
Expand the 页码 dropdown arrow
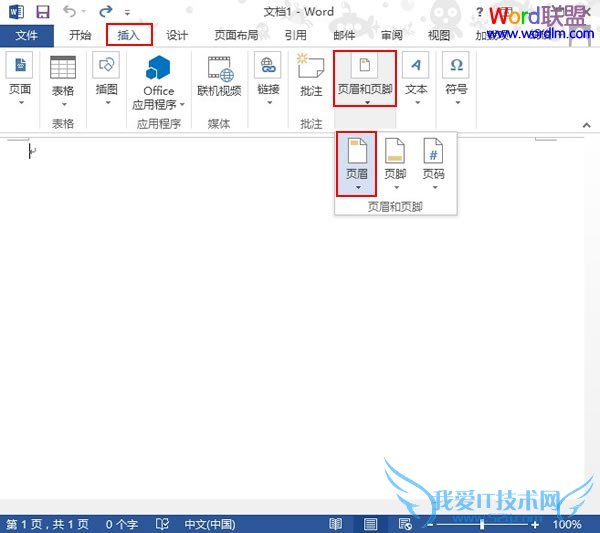tap(435, 187)
